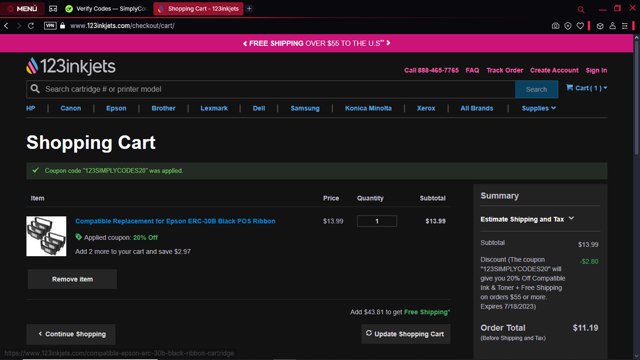Open Xerox brand menu
The image size is (640, 360).
tap(426, 108)
